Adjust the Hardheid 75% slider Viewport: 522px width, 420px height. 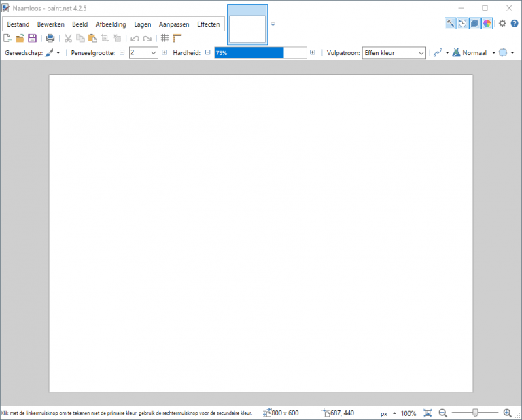tap(260, 52)
